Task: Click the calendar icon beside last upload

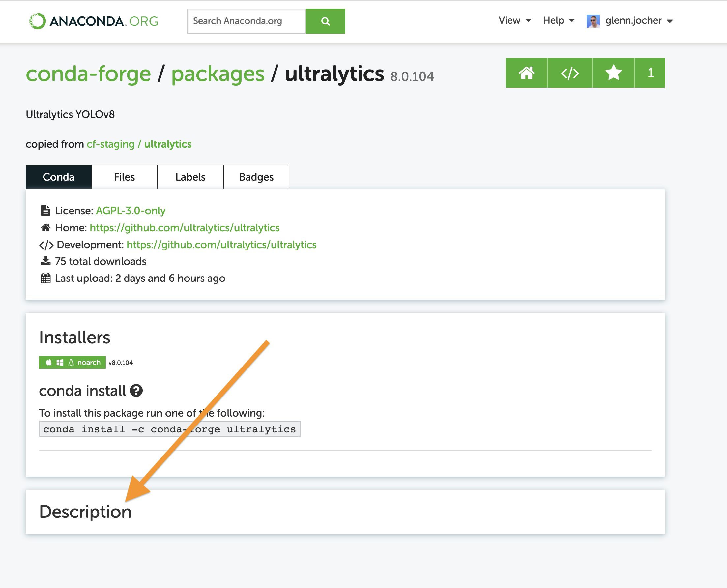Action: [45, 278]
